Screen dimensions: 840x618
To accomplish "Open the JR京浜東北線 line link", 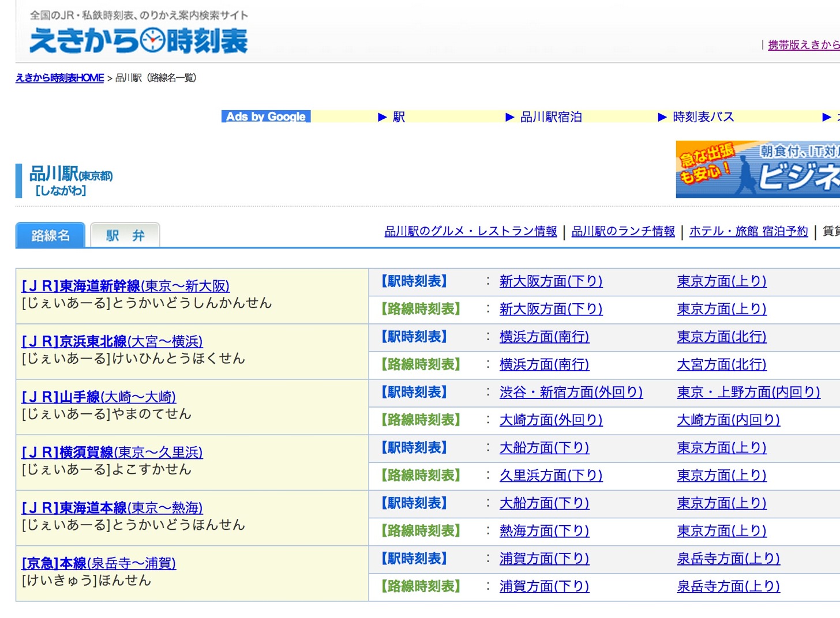I will (x=112, y=341).
